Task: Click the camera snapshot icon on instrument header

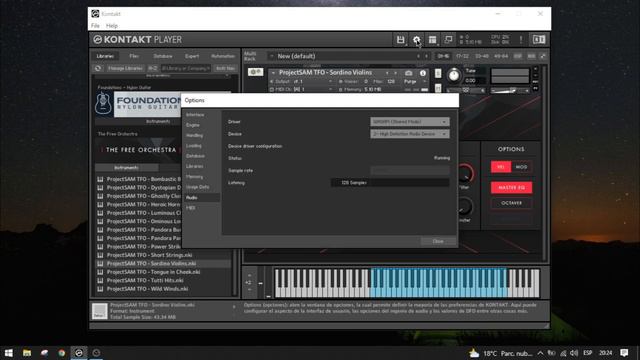Action: 408,73
